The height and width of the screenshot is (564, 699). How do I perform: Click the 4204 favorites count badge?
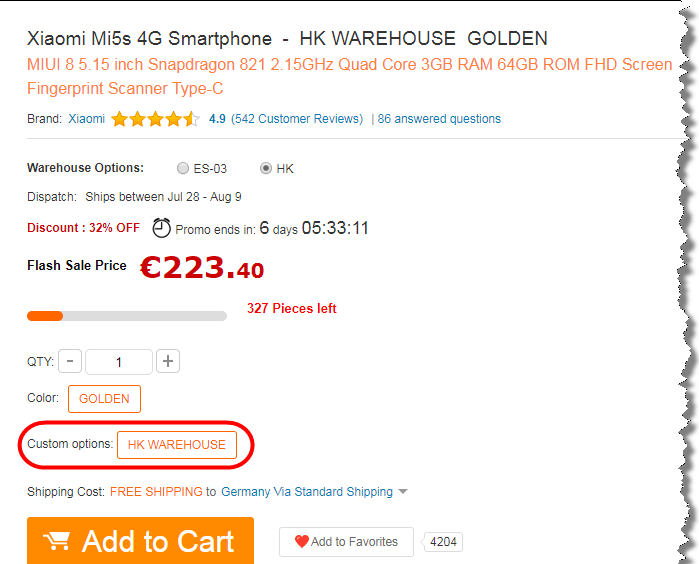443,542
